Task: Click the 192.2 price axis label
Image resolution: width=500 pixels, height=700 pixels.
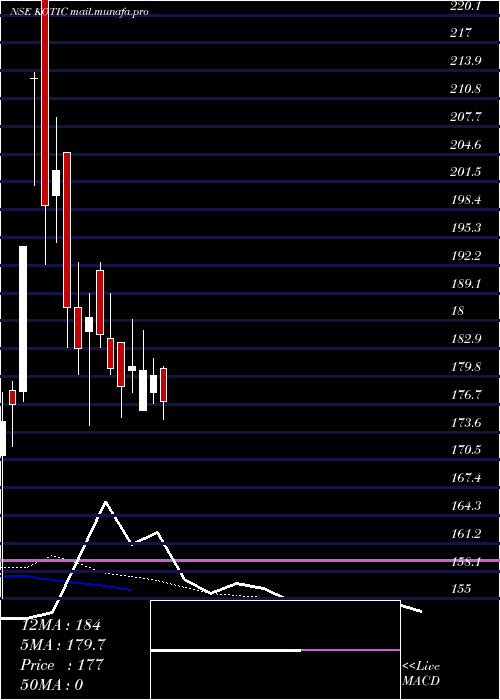Action: coord(465,255)
